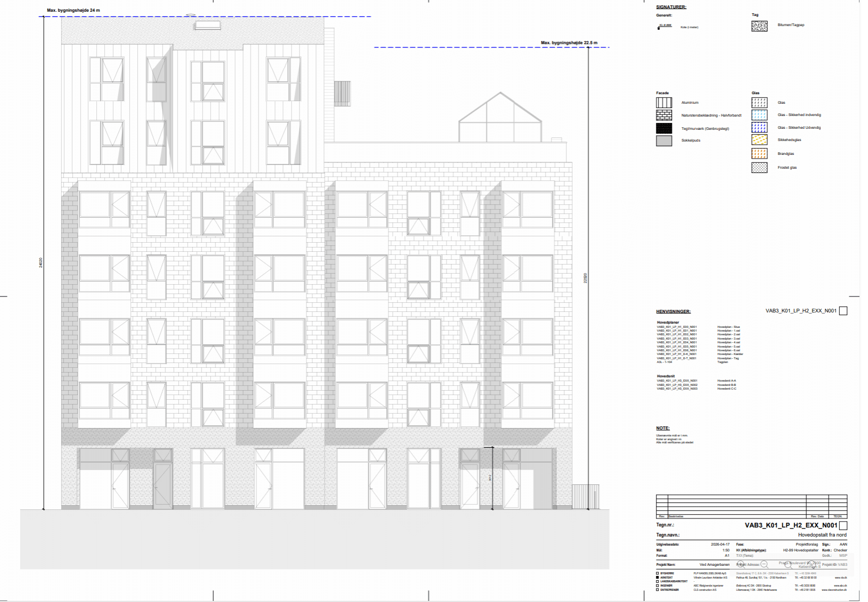Click the Max. bygningshøjde 24 m label
868x602 pixels.
73,10
